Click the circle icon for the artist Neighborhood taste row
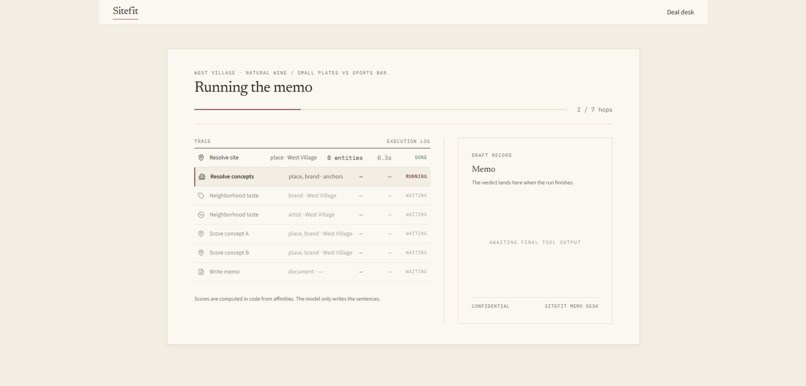Viewport: 806px width, 386px height. pyautogui.click(x=201, y=215)
